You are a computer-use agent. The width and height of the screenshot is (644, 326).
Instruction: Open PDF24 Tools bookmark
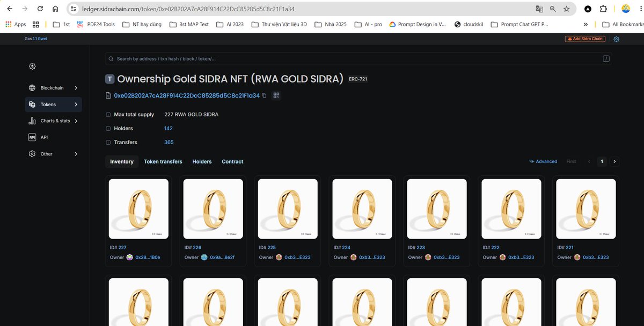click(x=96, y=24)
